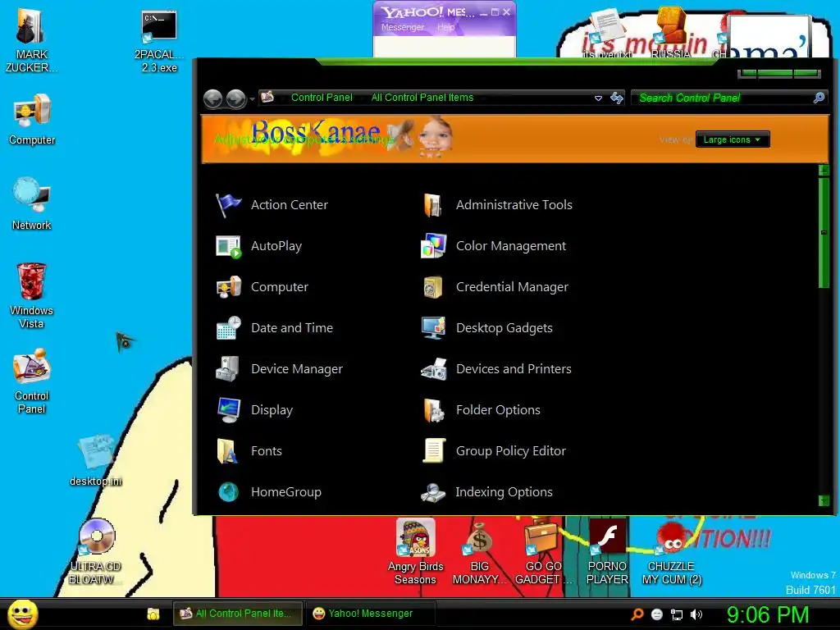840x630 pixels.
Task: Open the Device Manager icon
Action: pyautogui.click(x=229, y=369)
